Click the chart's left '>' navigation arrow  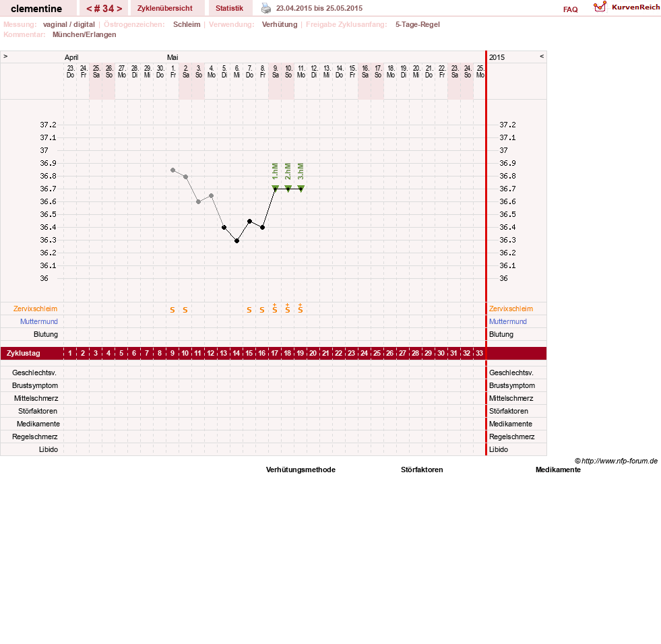[x=5, y=56]
